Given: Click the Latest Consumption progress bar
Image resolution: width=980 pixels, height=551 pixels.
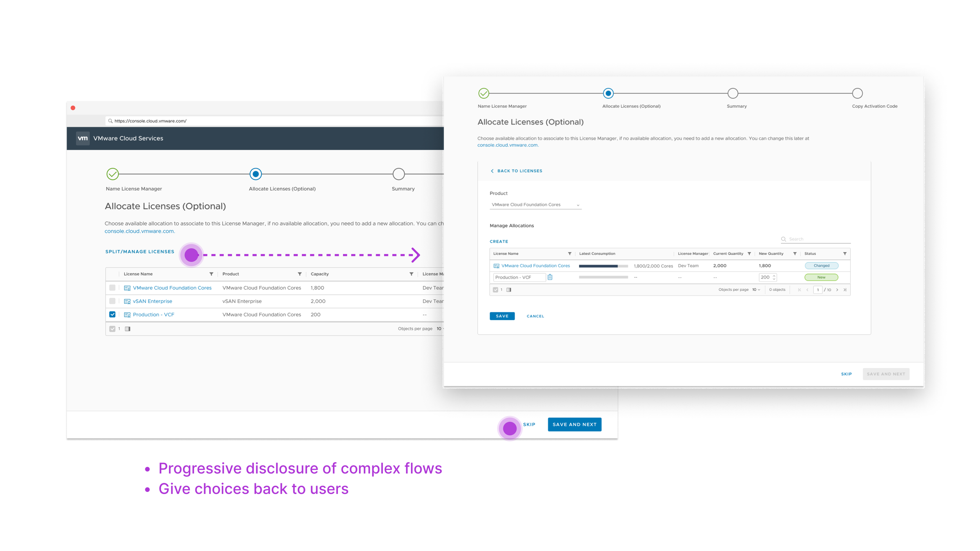Looking at the screenshot, I should coord(603,266).
